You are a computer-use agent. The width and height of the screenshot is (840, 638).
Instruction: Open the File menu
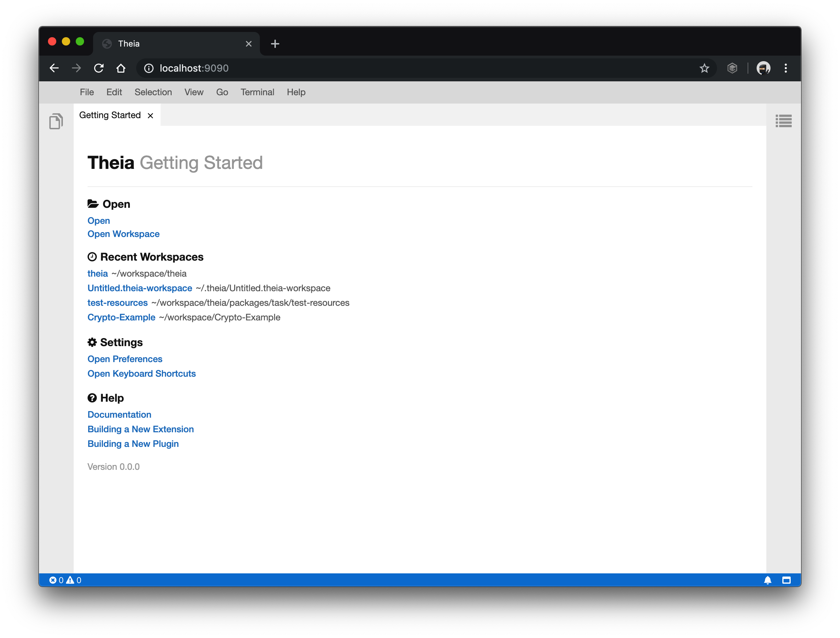click(87, 92)
